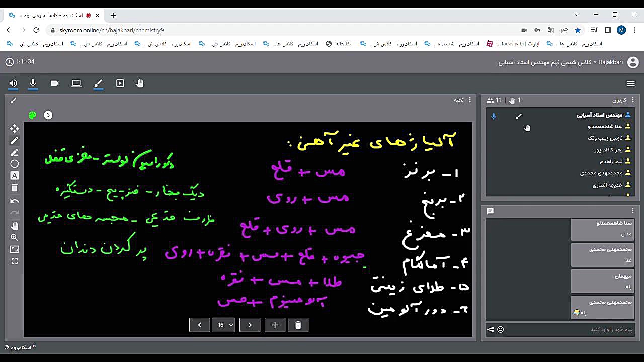Open the chat panel options menu
644x362 pixels.
(633, 211)
